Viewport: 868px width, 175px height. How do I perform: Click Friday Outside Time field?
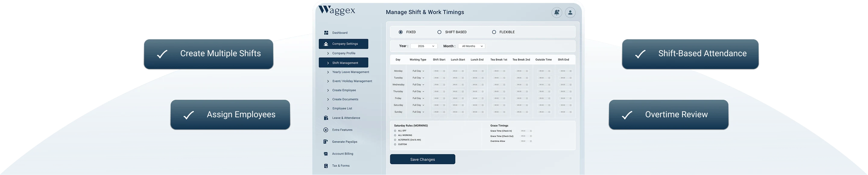[544, 98]
